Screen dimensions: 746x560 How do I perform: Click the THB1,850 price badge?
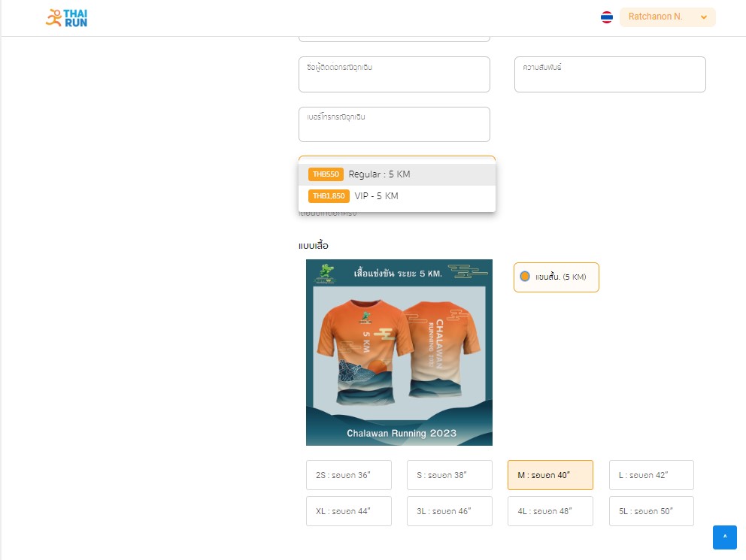pyautogui.click(x=329, y=196)
